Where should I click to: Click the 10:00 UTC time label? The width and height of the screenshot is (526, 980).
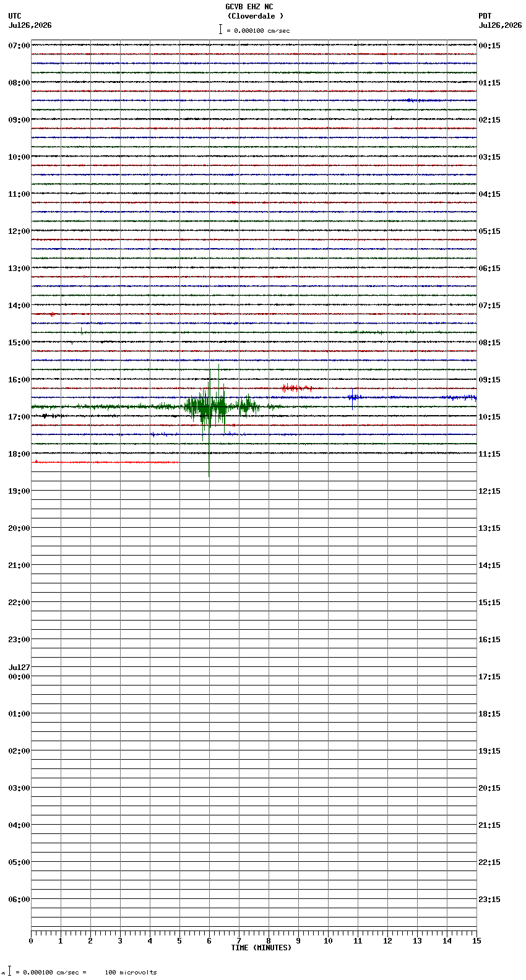(x=19, y=157)
